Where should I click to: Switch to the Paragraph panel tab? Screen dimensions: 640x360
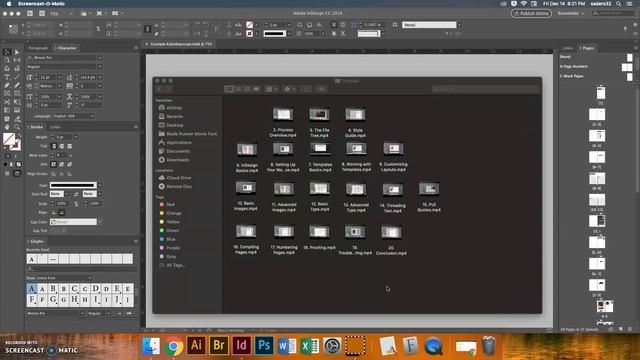pyautogui.click(x=38, y=48)
